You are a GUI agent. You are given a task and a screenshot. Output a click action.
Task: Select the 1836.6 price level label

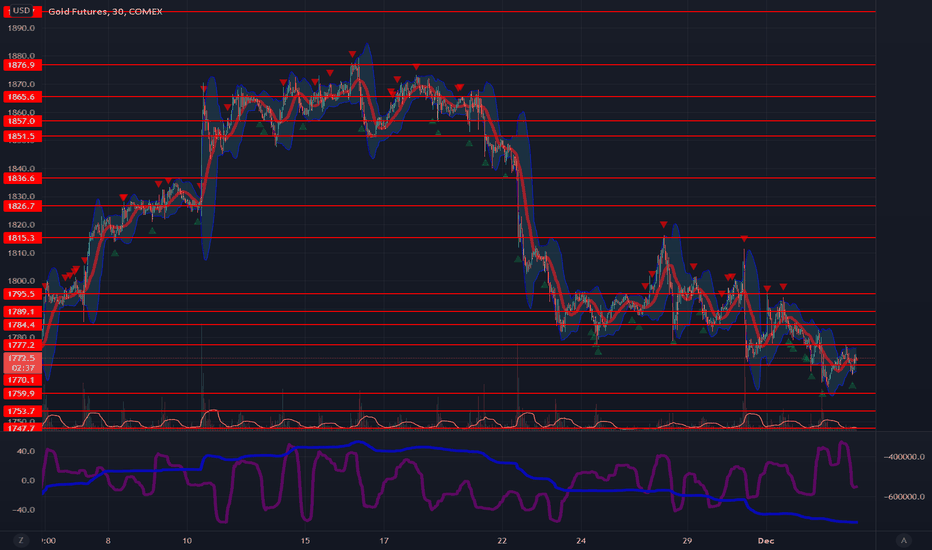23,178
